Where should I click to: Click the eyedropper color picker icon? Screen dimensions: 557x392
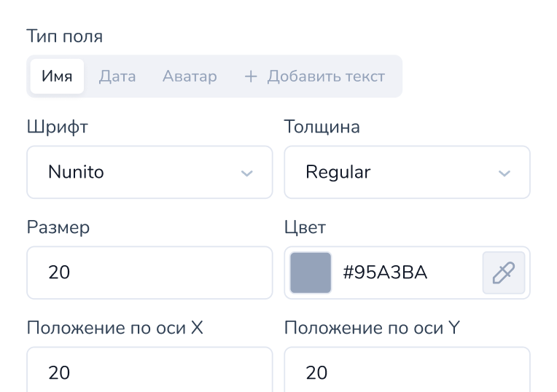(503, 273)
